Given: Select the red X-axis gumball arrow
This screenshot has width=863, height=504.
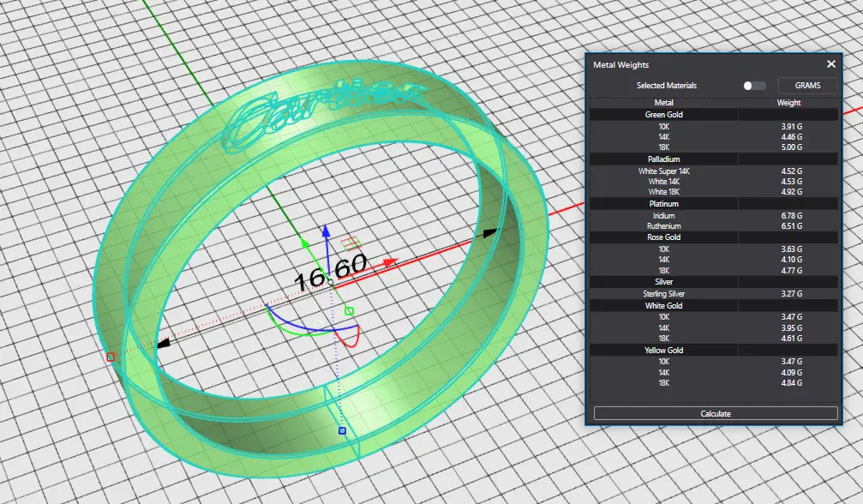Looking at the screenshot, I should coord(390,263).
